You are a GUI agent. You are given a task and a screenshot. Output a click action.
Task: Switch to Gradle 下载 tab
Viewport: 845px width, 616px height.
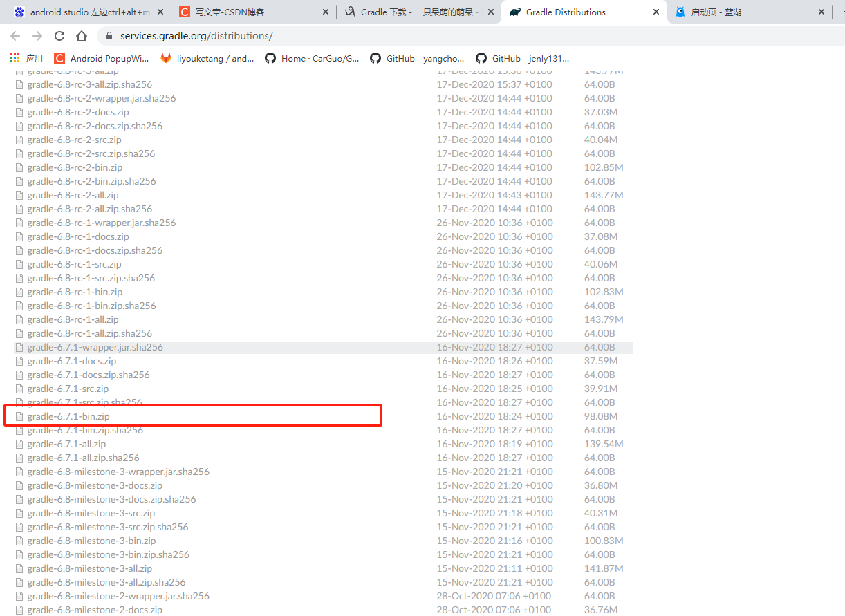pyautogui.click(x=419, y=12)
